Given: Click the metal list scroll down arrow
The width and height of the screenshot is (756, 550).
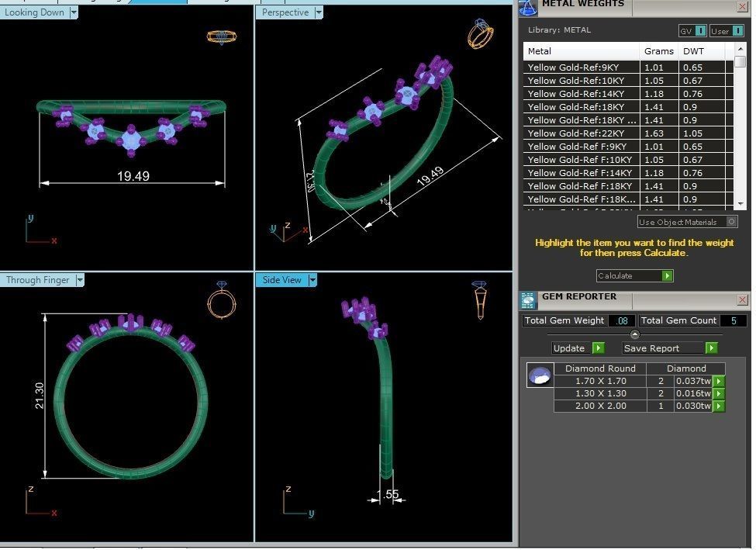Looking at the screenshot, I should click(x=740, y=204).
